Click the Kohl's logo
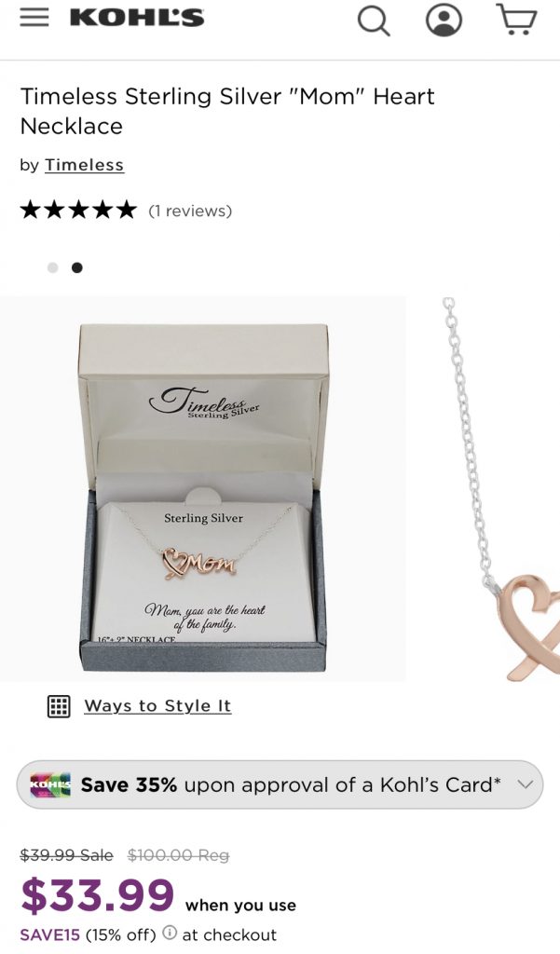 pyautogui.click(x=137, y=19)
